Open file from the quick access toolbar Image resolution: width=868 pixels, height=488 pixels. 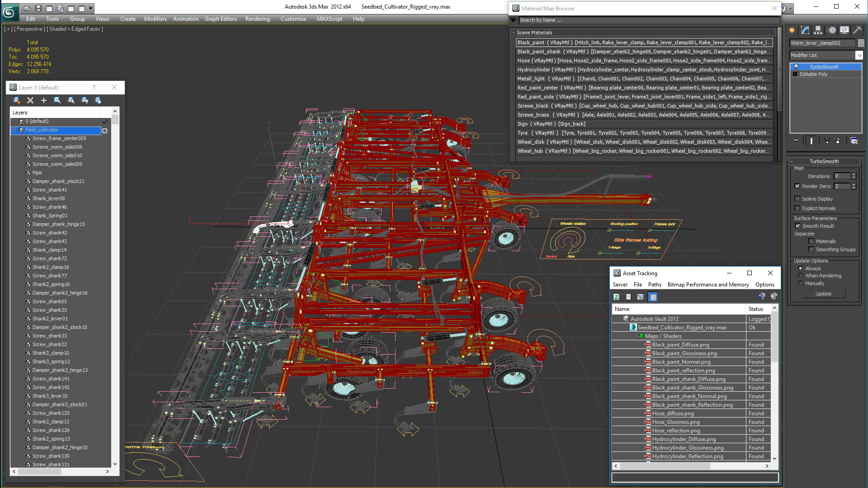(28, 8)
